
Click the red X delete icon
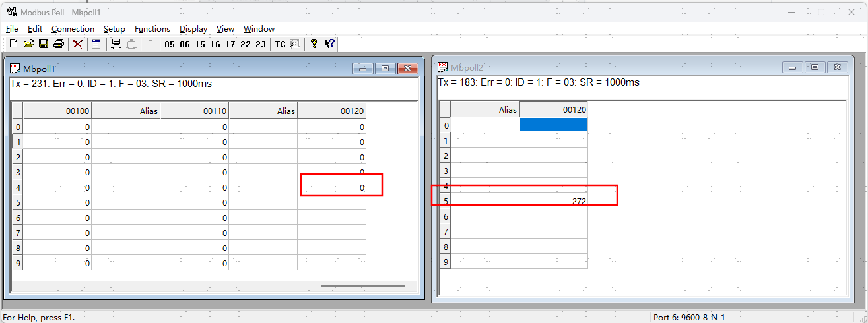click(78, 44)
